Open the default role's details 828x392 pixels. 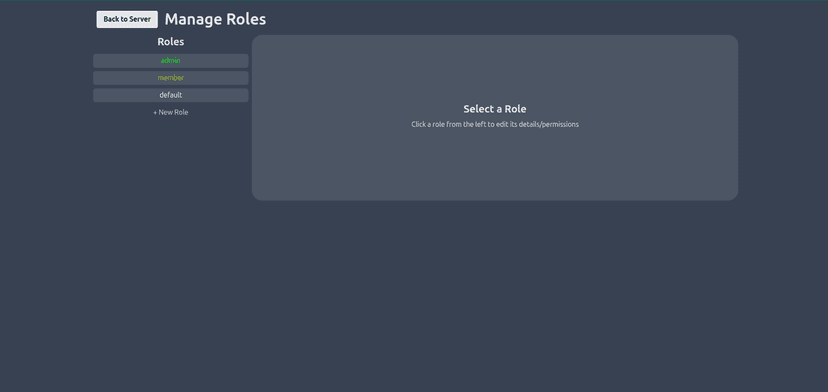coord(171,95)
